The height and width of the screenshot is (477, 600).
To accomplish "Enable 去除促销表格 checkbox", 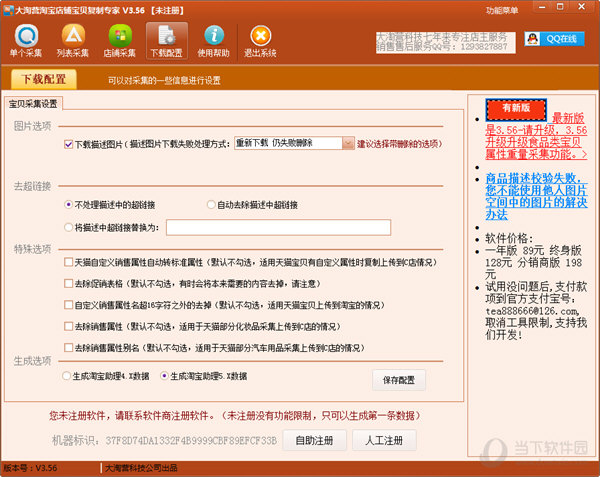I will (68, 283).
